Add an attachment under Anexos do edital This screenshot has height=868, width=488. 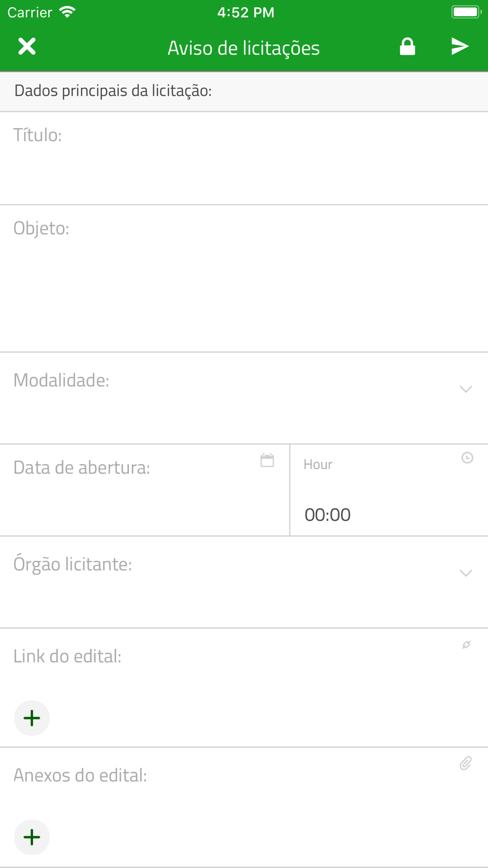[32, 837]
